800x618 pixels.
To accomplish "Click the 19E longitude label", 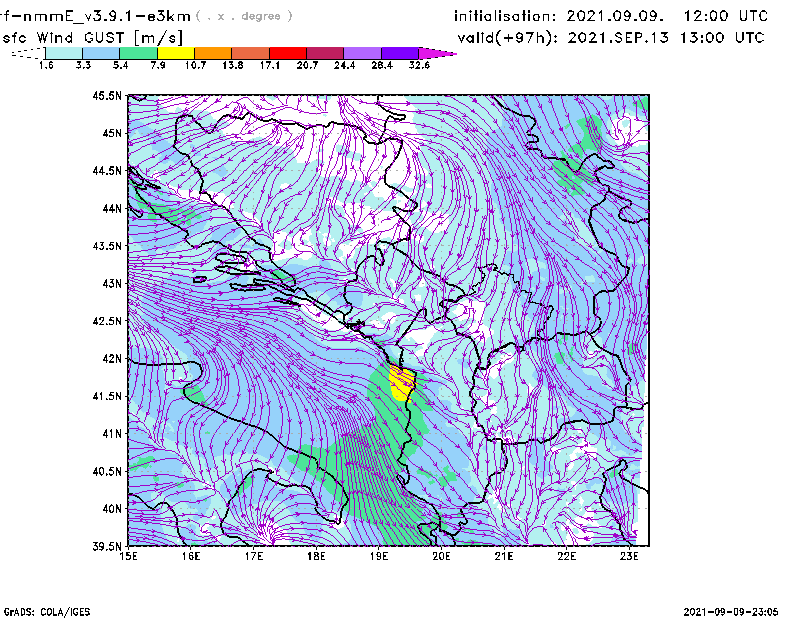I will [379, 556].
